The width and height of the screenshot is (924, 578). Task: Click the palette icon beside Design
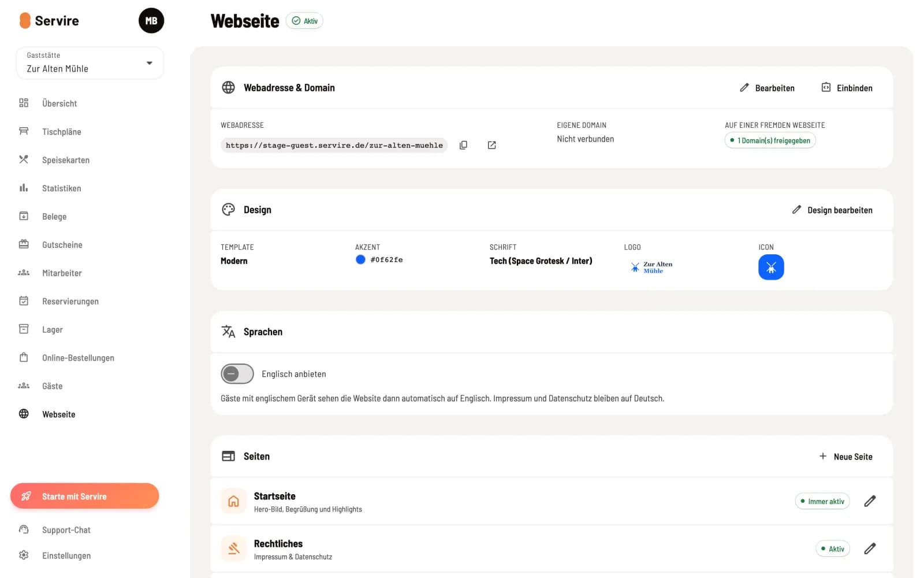[229, 209]
